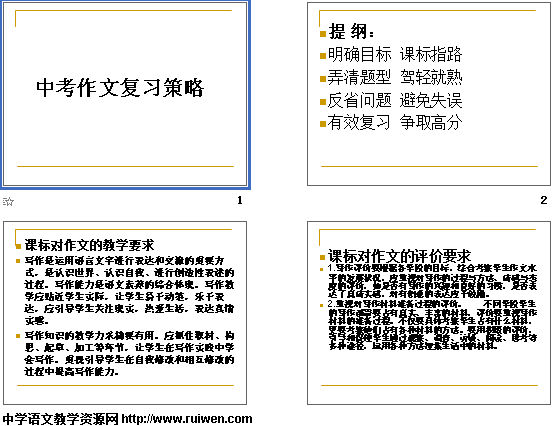Click the 有效复习 争取高分 bullet line
Viewport: 552px width, 426px height.
[x=395, y=123]
